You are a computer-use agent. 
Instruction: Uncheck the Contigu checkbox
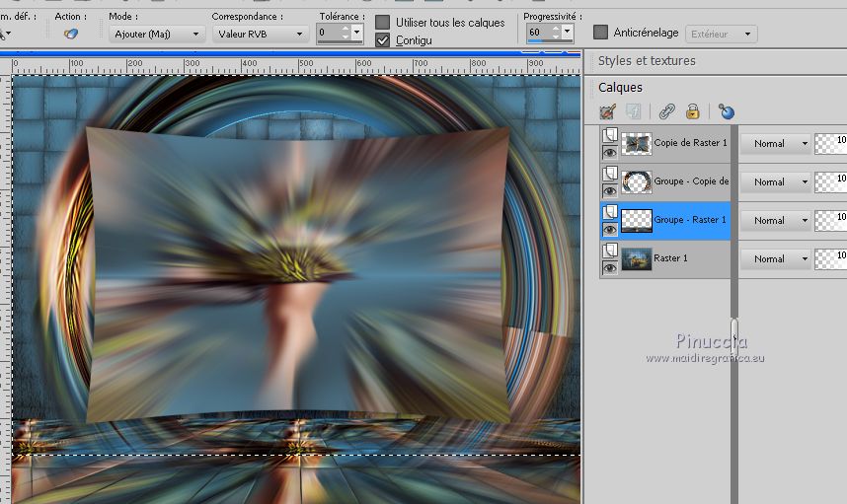coord(383,40)
